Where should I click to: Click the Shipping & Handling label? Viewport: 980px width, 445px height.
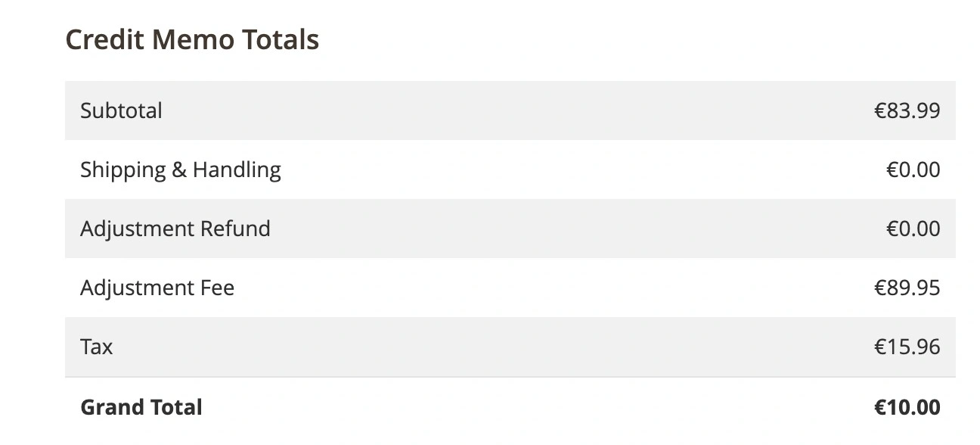(180, 170)
